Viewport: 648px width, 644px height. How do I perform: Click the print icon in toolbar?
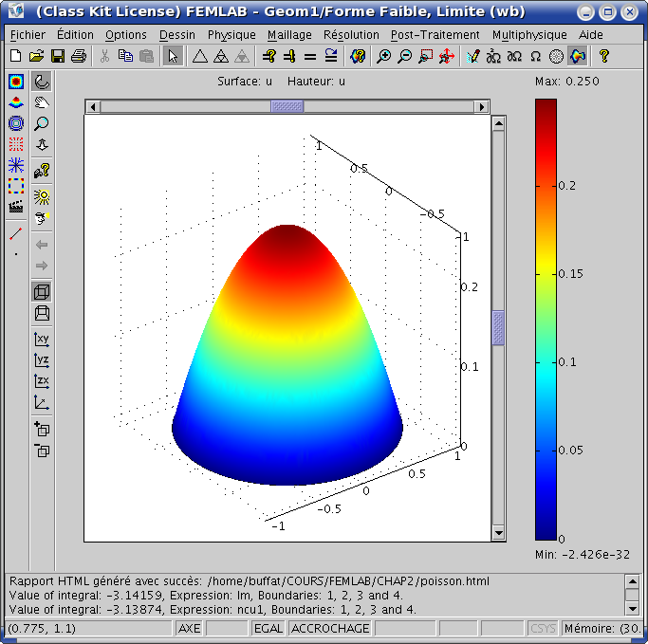(x=79, y=56)
